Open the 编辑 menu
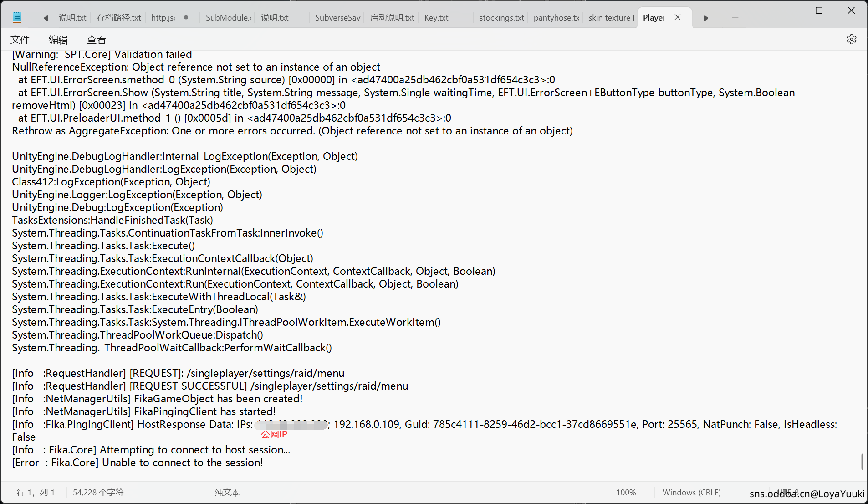 pyautogui.click(x=58, y=40)
